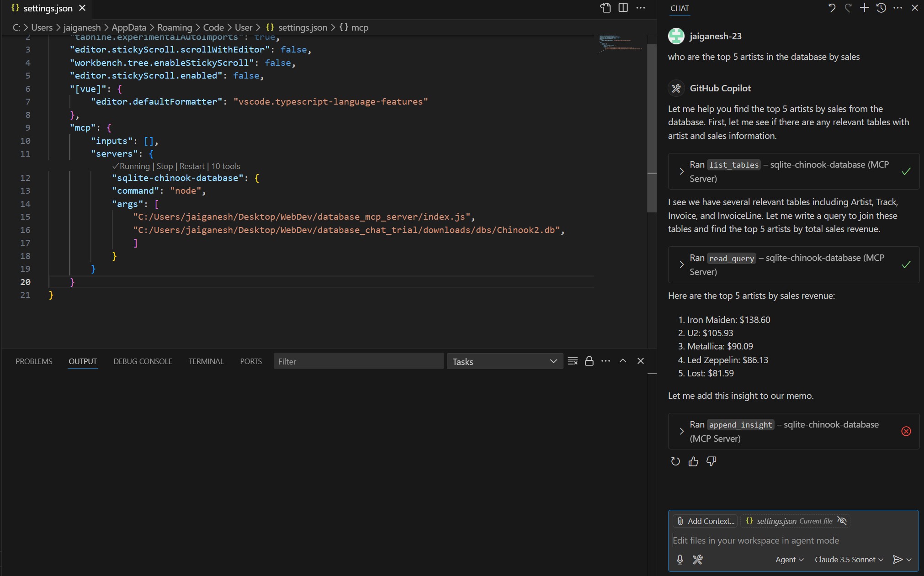Open the DEBUG CONSOLE tab
Image resolution: width=924 pixels, height=576 pixels.
(x=143, y=361)
